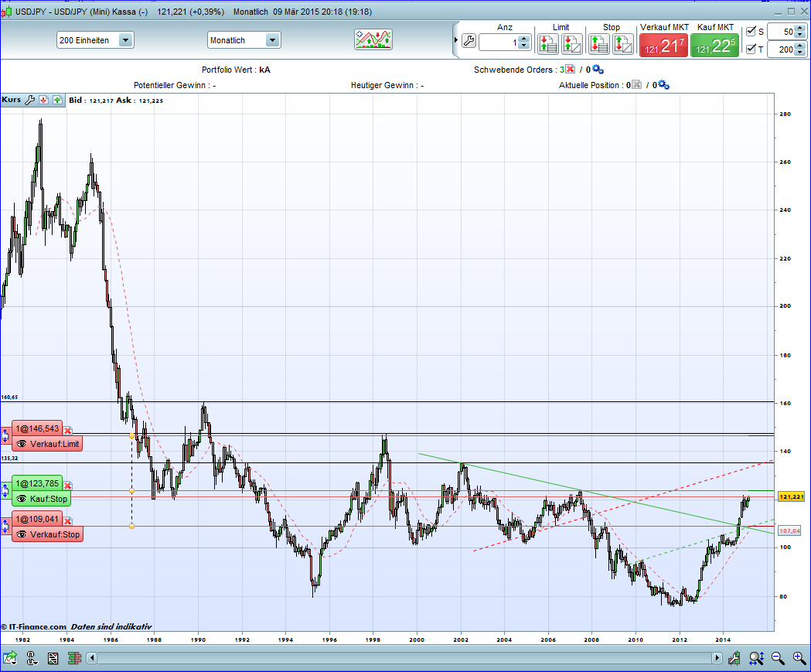This screenshot has height=672, width=811.
Task: Buy at market Kauf MKT 121,225
Action: pyautogui.click(x=715, y=46)
